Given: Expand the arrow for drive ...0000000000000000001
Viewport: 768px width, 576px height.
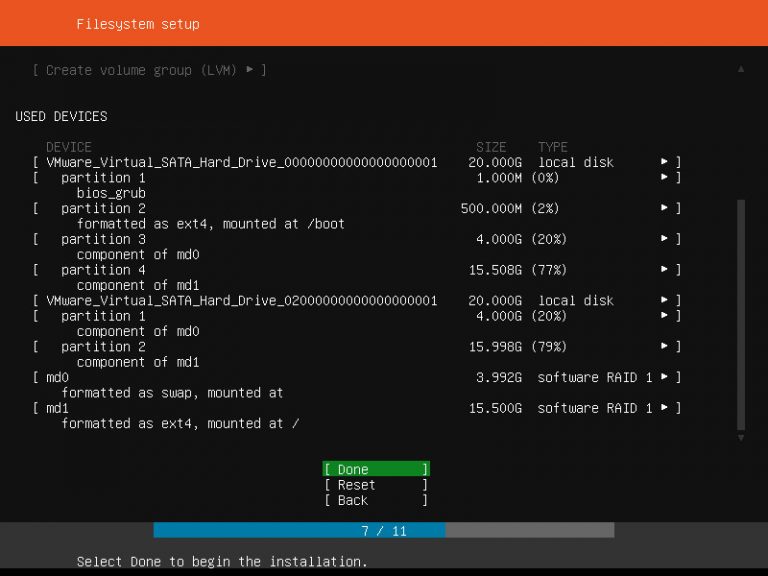Looking at the screenshot, I should (x=664, y=162).
